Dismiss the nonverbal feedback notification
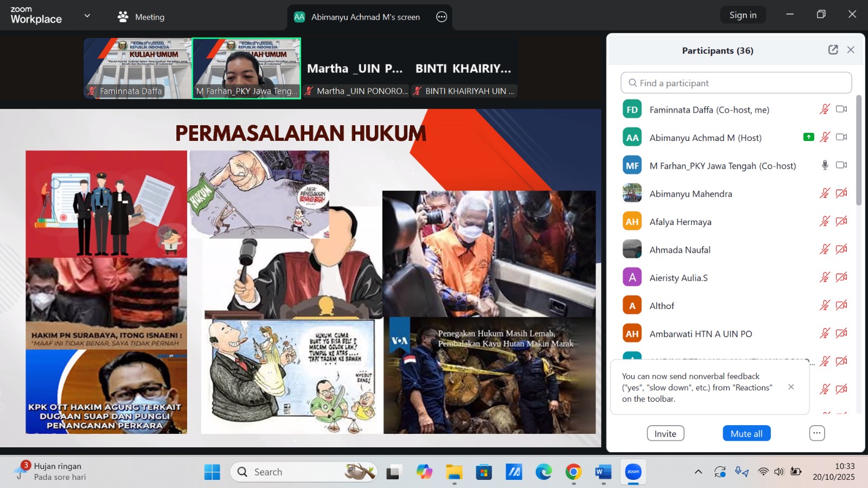Viewport: 868px width, 488px height. click(791, 387)
